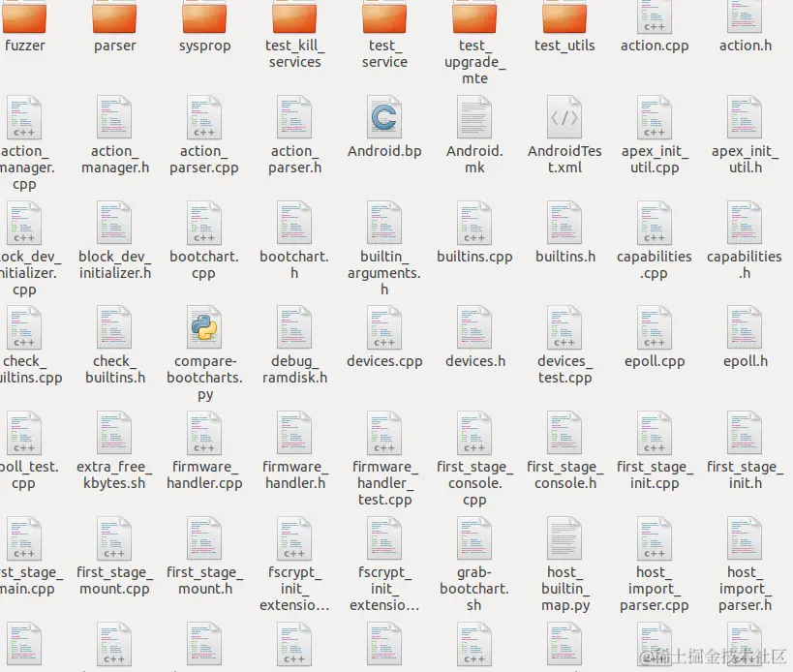Image resolution: width=793 pixels, height=672 pixels.
Task: Click the devices_test.cpp file name
Action: [564, 369]
